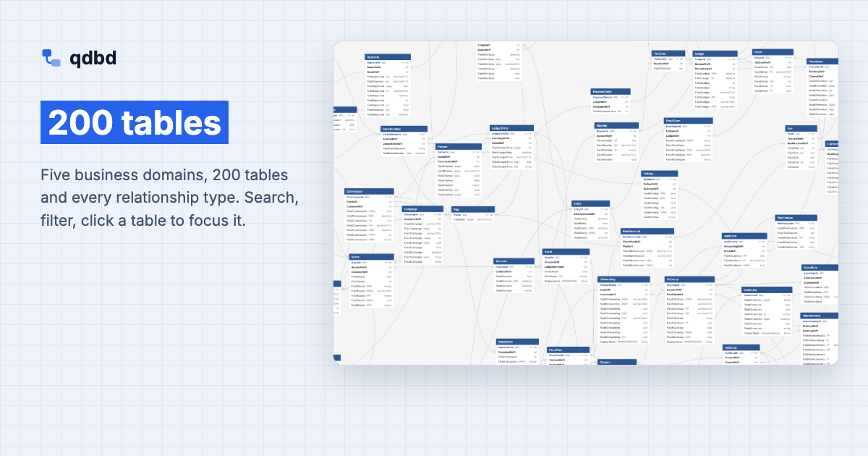Select the SerialNumber table header

(404, 129)
